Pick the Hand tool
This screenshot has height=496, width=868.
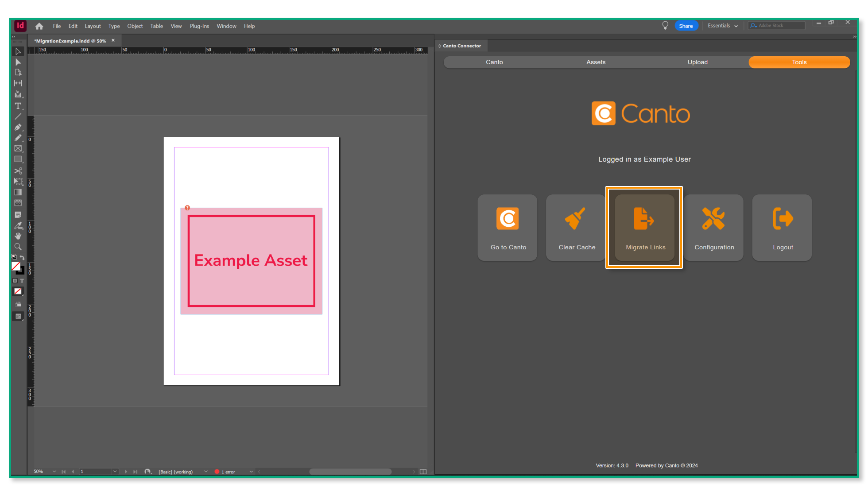click(18, 236)
